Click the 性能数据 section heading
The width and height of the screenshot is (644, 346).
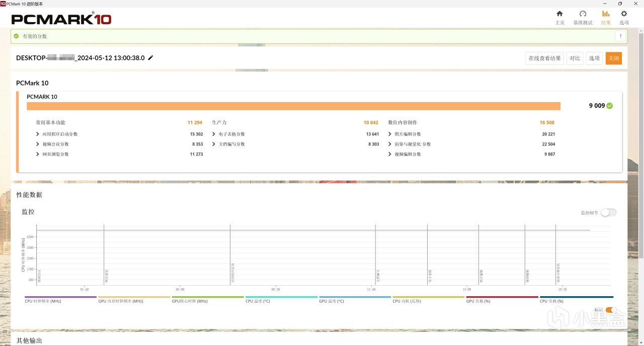[x=29, y=195]
